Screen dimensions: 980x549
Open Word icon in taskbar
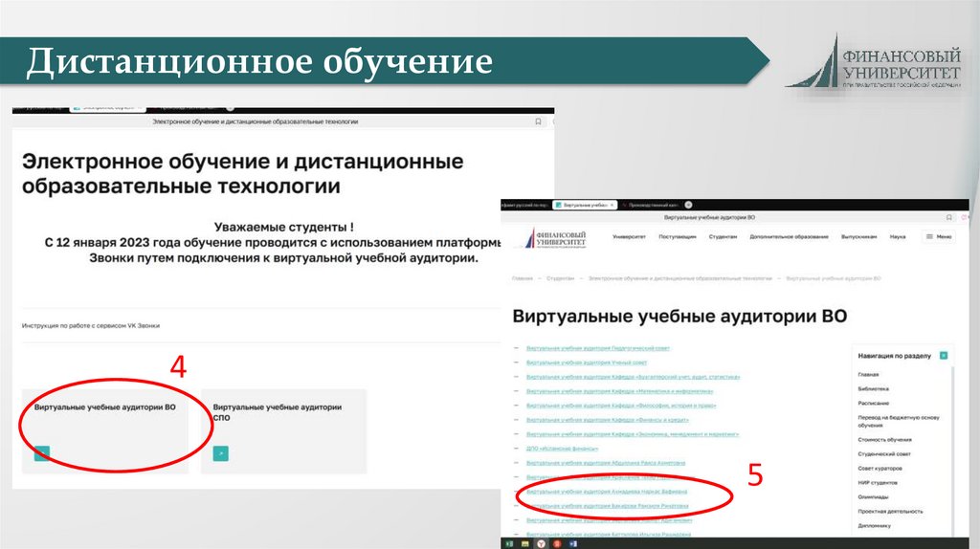(x=573, y=544)
